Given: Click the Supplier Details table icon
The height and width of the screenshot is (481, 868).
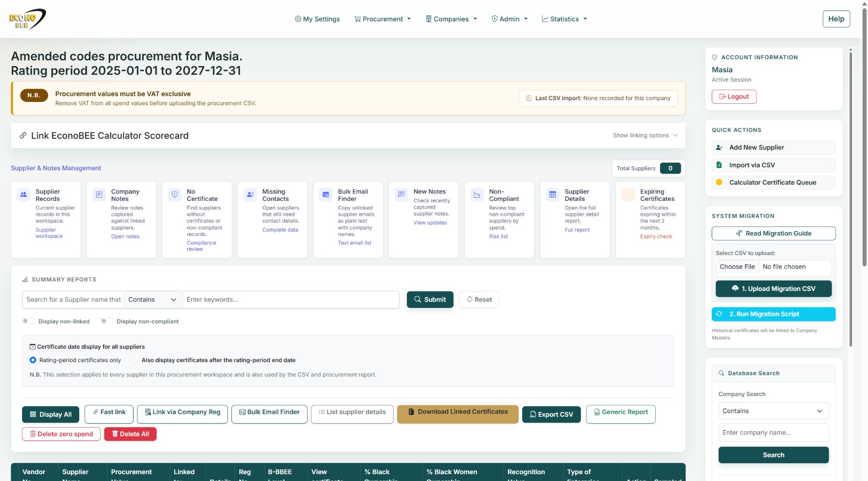Looking at the screenshot, I should coord(553,194).
